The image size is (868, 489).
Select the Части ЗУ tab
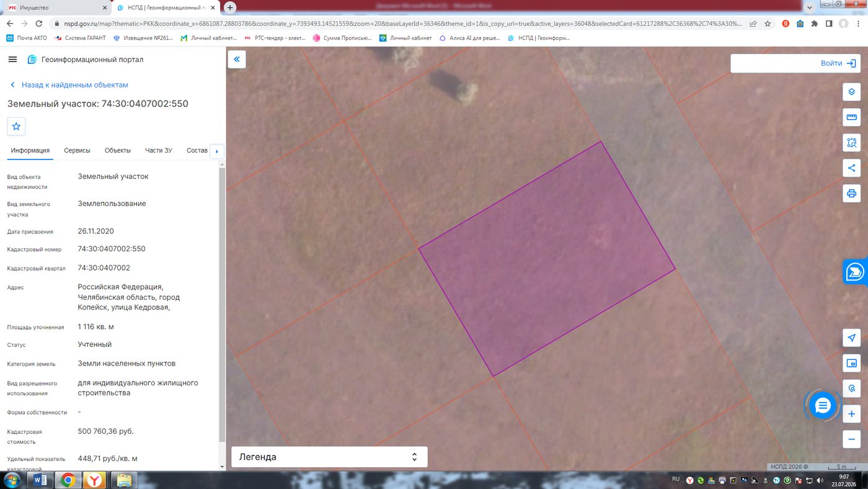(x=159, y=150)
